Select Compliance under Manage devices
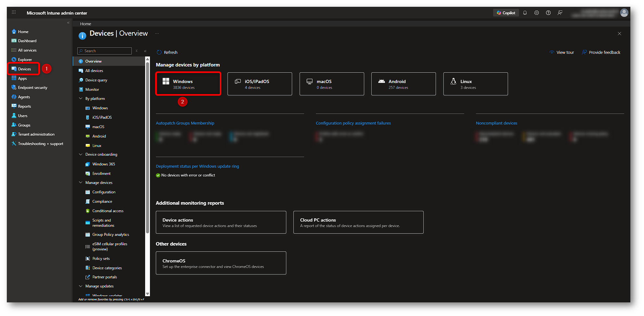Viewport: 644px width, 316px height. (102, 201)
